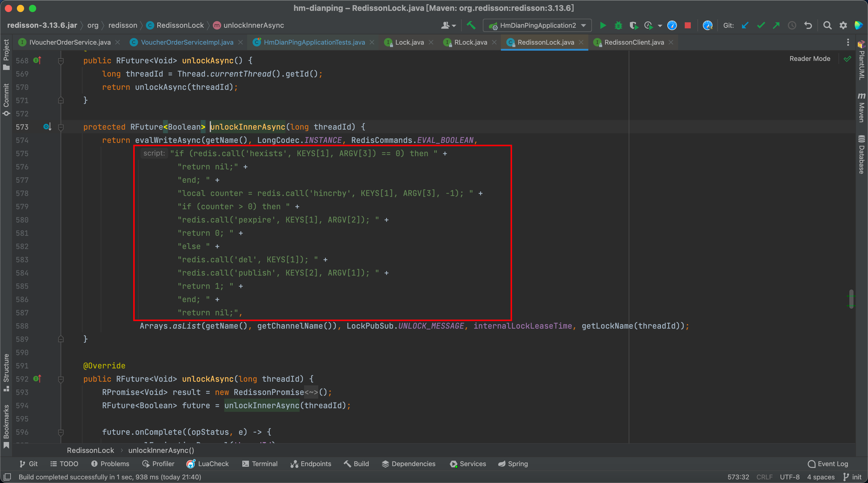868x483 pixels.
Task: Stop the running application with red square
Action: click(x=688, y=25)
